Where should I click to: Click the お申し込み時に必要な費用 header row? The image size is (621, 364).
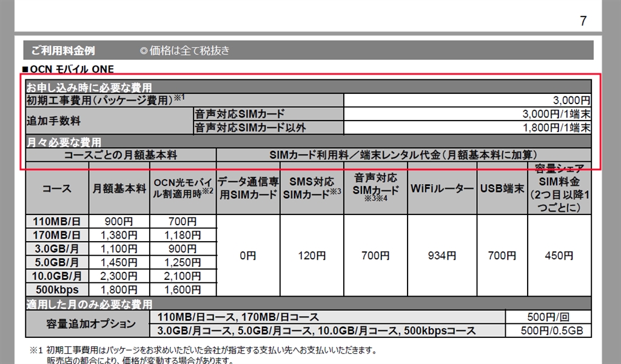pos(309,87)
